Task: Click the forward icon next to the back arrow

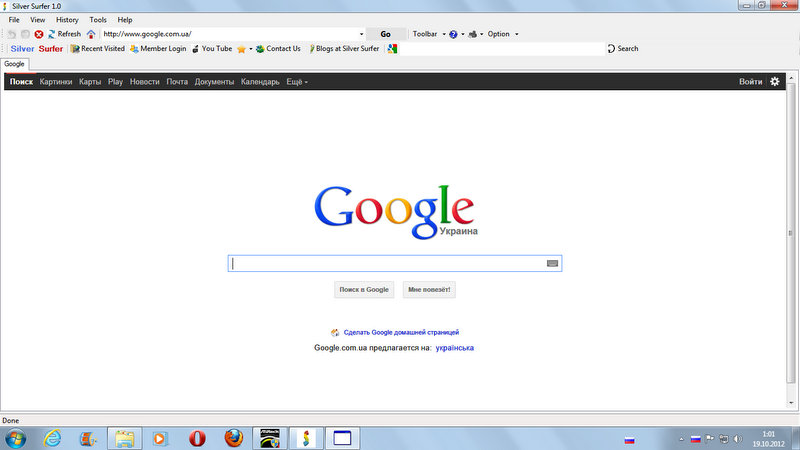Action: click(25, 34)
